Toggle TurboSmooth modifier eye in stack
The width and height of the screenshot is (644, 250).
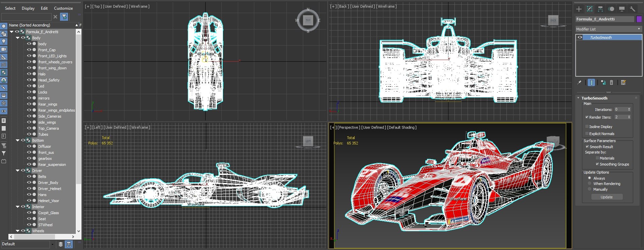(580, 38)
